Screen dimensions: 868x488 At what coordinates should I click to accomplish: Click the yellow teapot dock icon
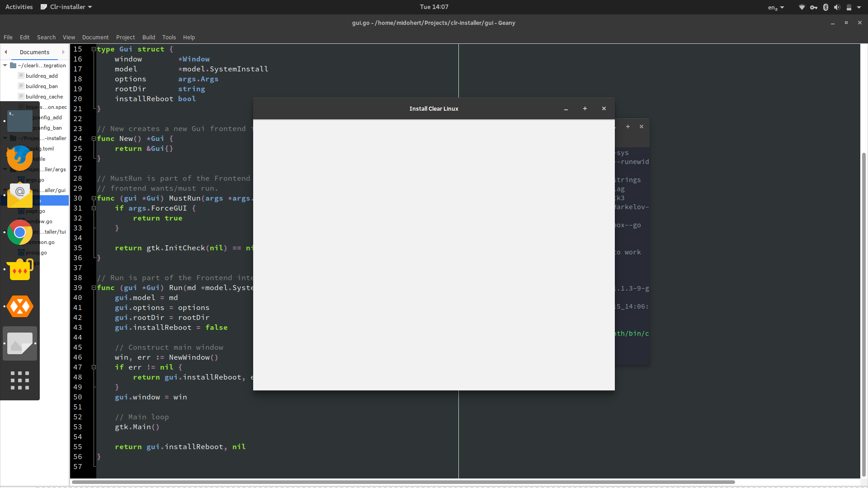point(20,269)
